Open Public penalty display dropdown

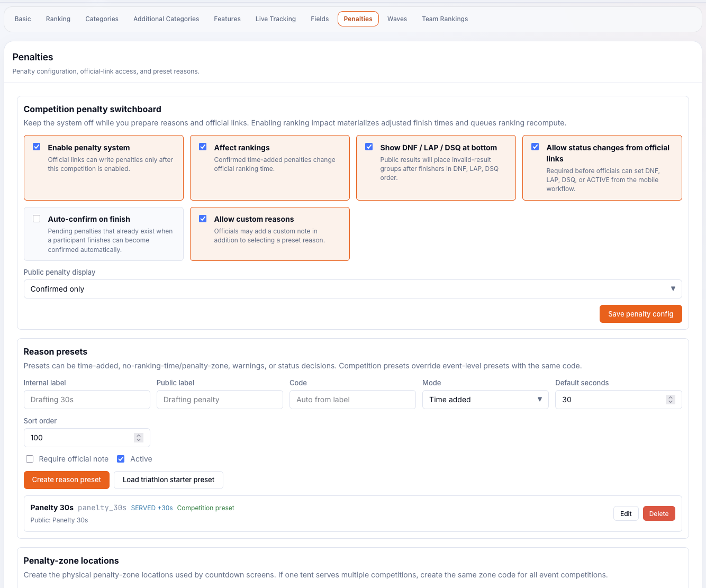click(352, 289)
